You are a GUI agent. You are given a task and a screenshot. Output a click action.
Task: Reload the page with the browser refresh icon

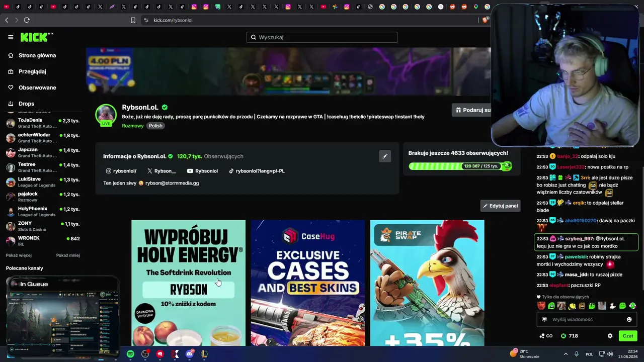(x=27, y=20)
